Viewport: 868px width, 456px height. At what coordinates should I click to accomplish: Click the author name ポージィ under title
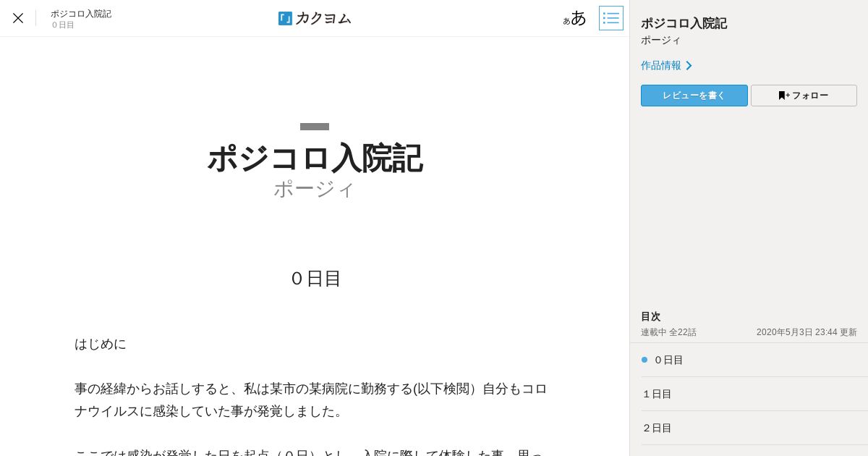click(315, 189)
